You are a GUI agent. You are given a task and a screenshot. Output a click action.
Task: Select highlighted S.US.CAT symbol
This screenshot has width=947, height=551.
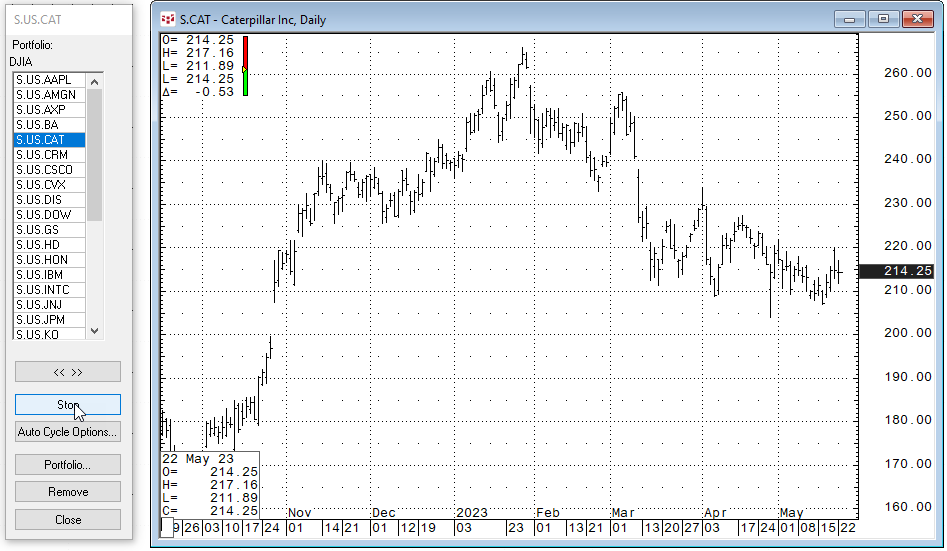[49, 140]
